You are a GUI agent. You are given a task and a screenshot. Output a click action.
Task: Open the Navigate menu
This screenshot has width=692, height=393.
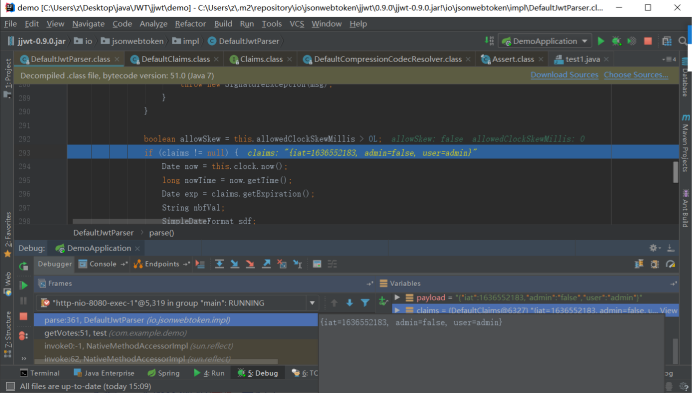click(88, 24)
